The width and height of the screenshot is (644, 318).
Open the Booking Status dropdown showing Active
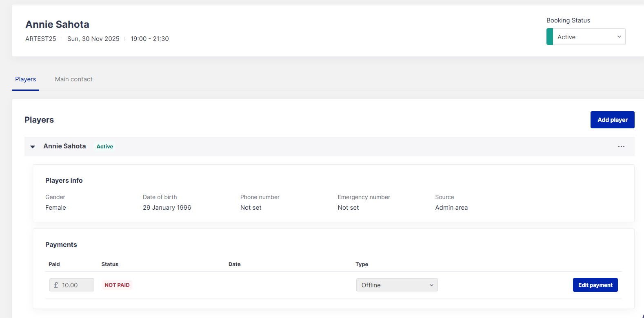[x=586, y=37]
